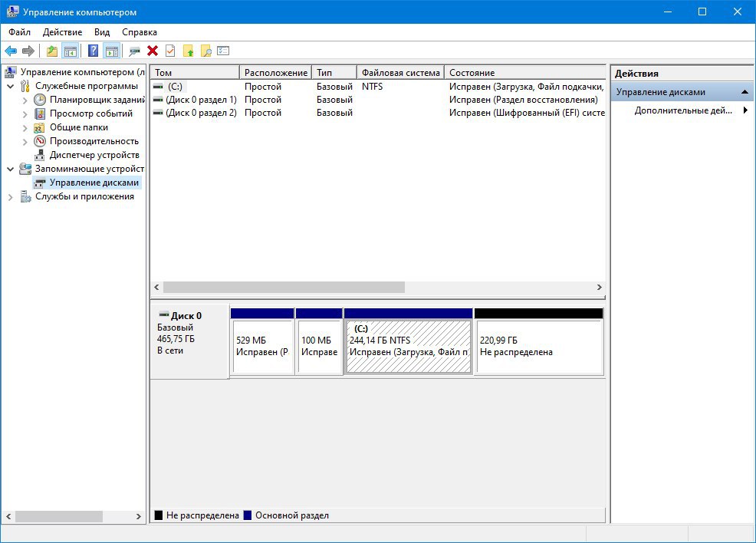Collapse the Запоминающие устройства node
The height and width of the screenshot is (543, 756).
pyautogui.click(x=11, y=169)
